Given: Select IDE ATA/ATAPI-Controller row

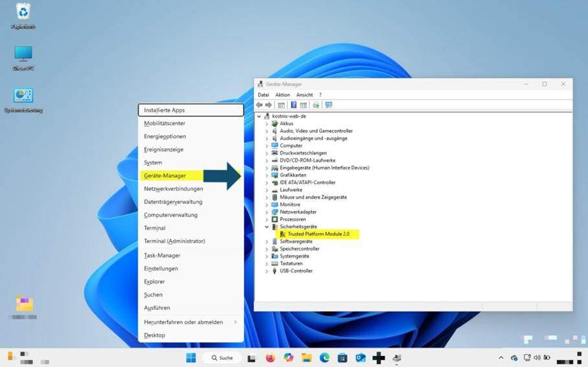Looking at the screenshot, I should pyautogui.click(x=308, y=183).
